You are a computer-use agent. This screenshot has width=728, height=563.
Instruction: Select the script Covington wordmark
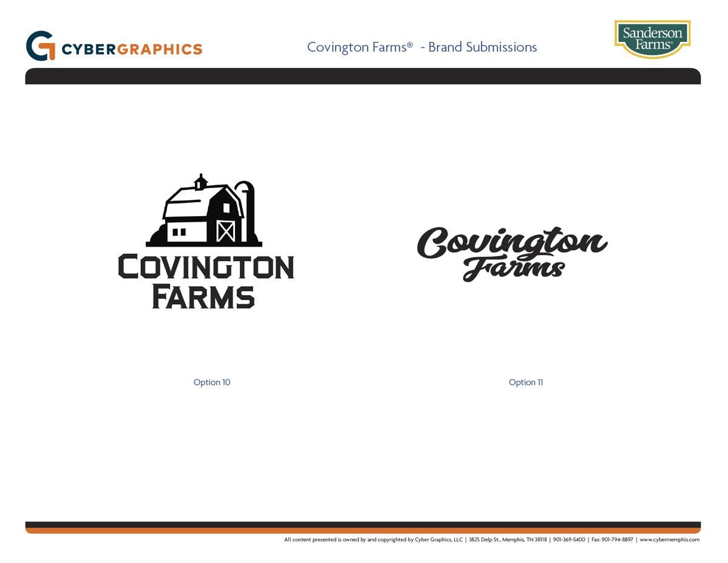pyautogui.click(x=511, y=244)
